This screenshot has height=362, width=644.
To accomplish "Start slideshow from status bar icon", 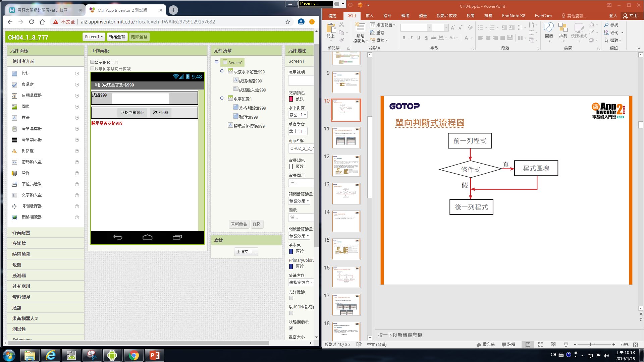I will tap(566, 345).
